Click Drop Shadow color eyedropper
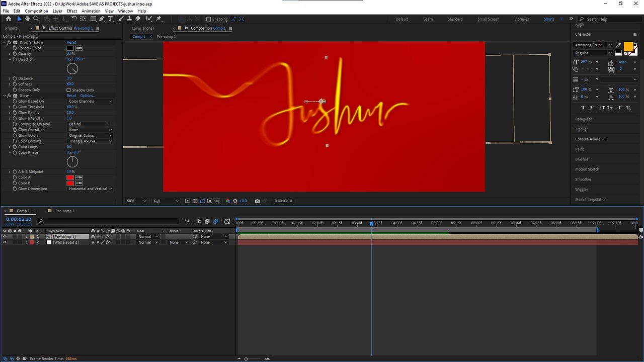644x362 pixels. (79, 48)
